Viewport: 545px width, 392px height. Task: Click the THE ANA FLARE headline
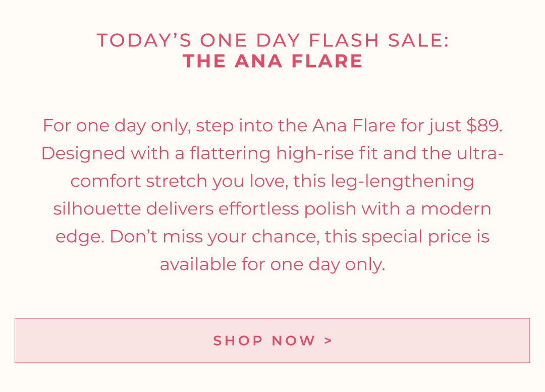click(x=272, y=61)
